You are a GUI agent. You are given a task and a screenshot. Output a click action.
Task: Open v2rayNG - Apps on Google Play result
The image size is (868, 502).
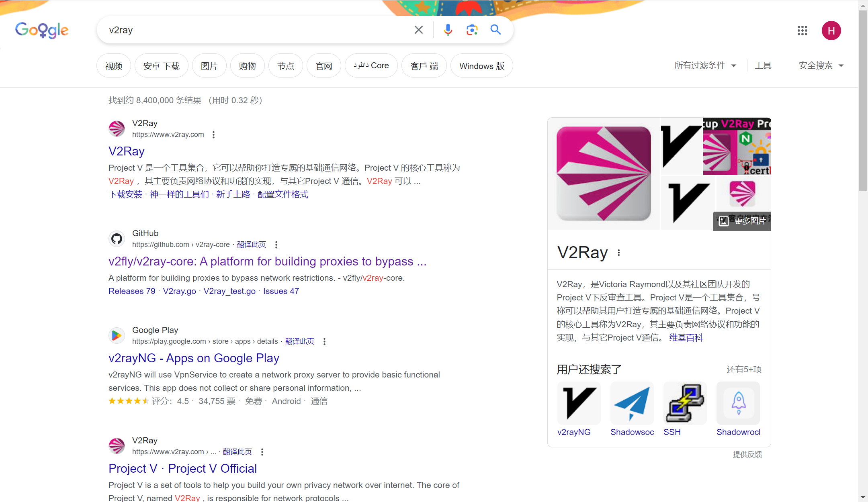(194, 358)
